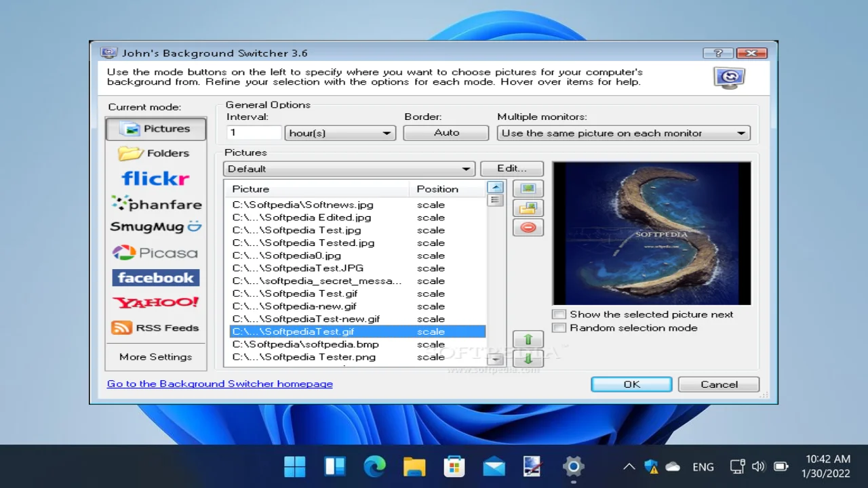The image size is (868, 488).
Task: Open the Windows Start menu
Action: (x=295, y=466)
